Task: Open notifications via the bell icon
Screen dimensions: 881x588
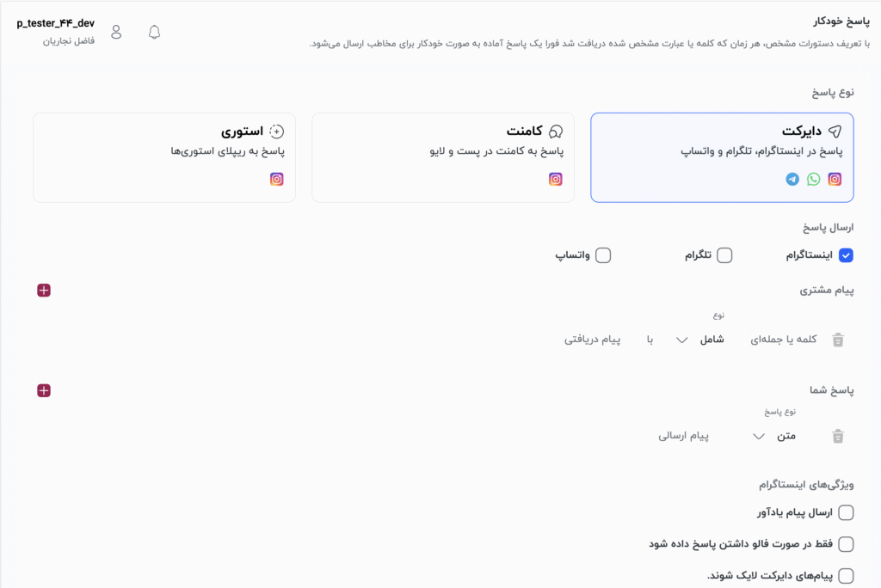Action: click(154, 32)
